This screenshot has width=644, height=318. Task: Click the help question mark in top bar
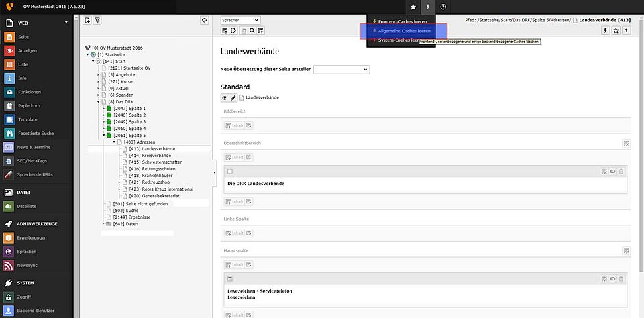click(443, 7)
